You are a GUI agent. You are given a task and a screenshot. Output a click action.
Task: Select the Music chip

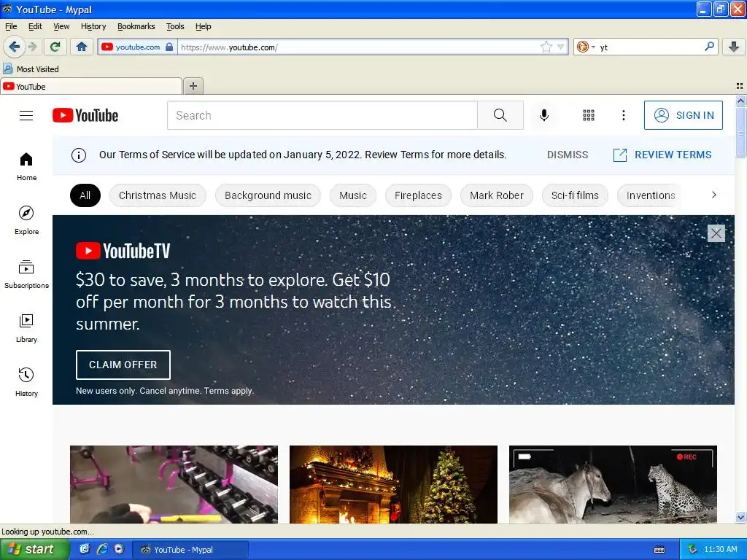pos(353,195)
